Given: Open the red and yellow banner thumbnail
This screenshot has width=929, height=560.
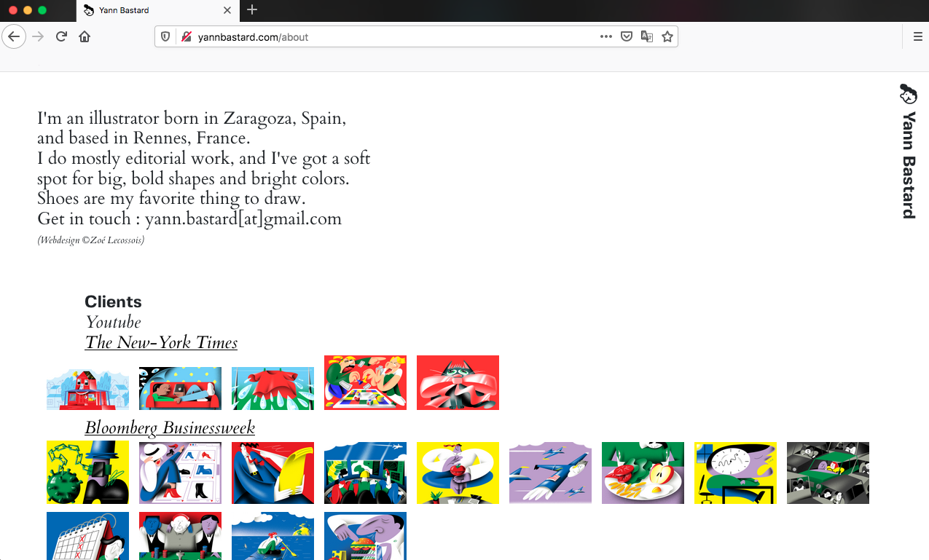Looking at the screenshot, I should (x=273, y=473).
